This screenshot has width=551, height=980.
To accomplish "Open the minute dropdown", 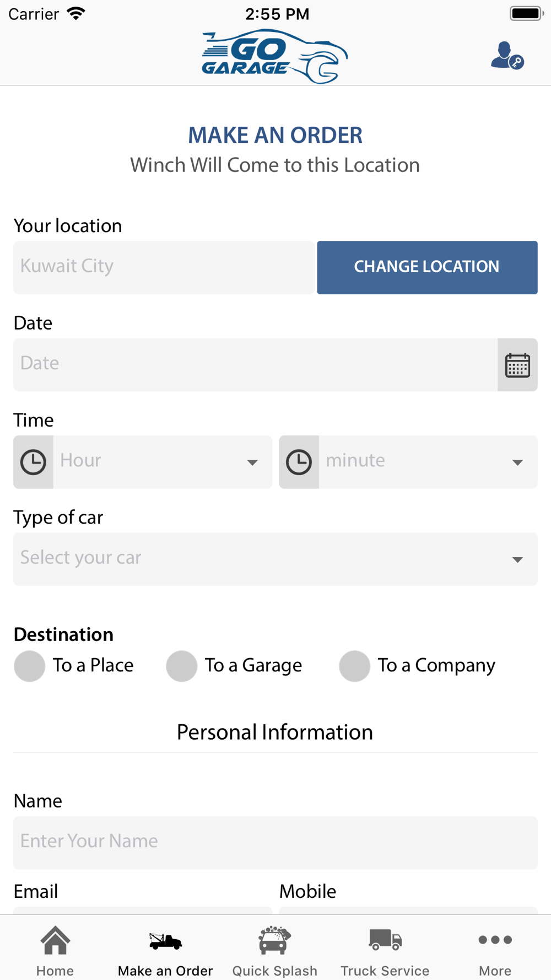I will pos(428,462).
